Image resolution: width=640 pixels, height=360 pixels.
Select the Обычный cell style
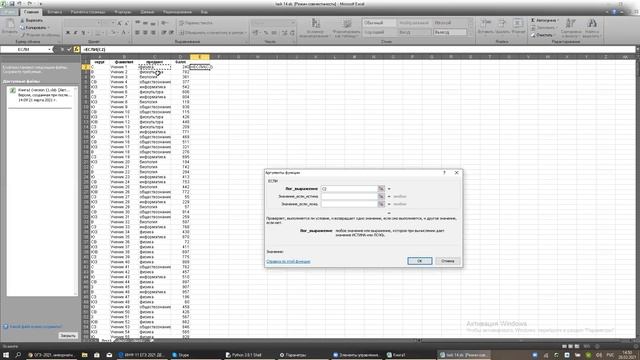tap(379, 23)
